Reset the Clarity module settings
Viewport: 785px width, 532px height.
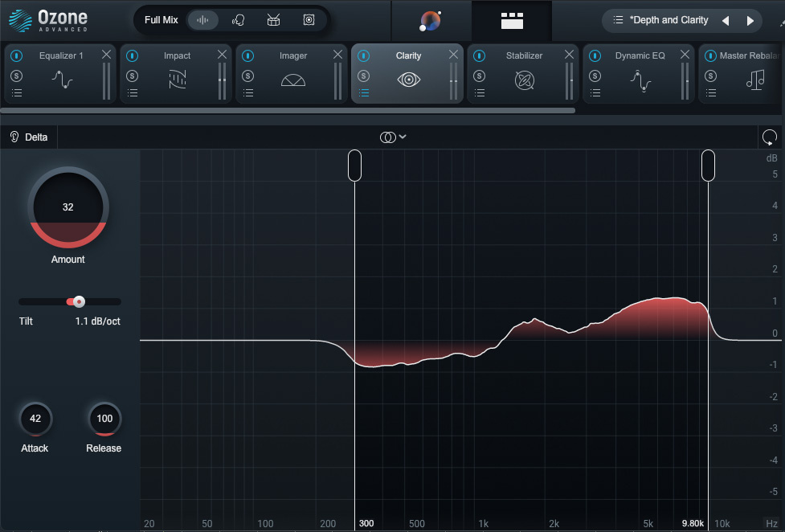click(769, 137)
